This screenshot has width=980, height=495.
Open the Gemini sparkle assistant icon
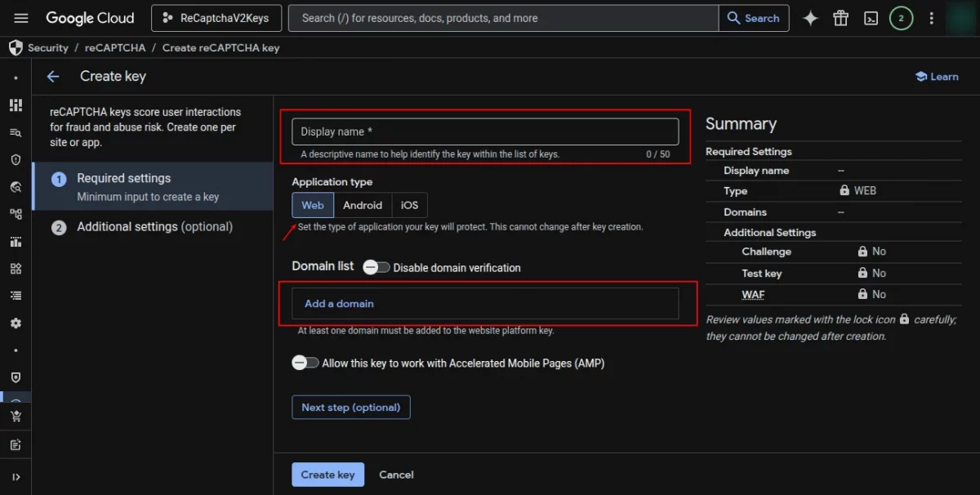pyautogui.click(x=810, y=18)
